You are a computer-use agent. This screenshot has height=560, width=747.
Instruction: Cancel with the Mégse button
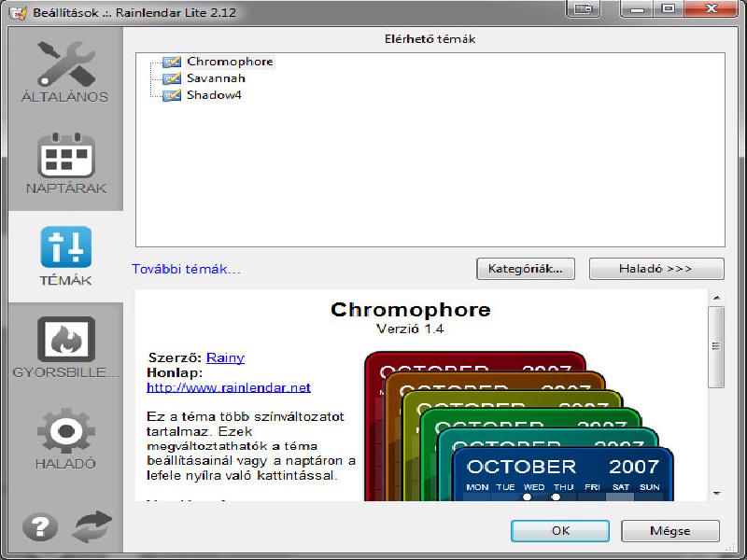click(x=670, y=530)
